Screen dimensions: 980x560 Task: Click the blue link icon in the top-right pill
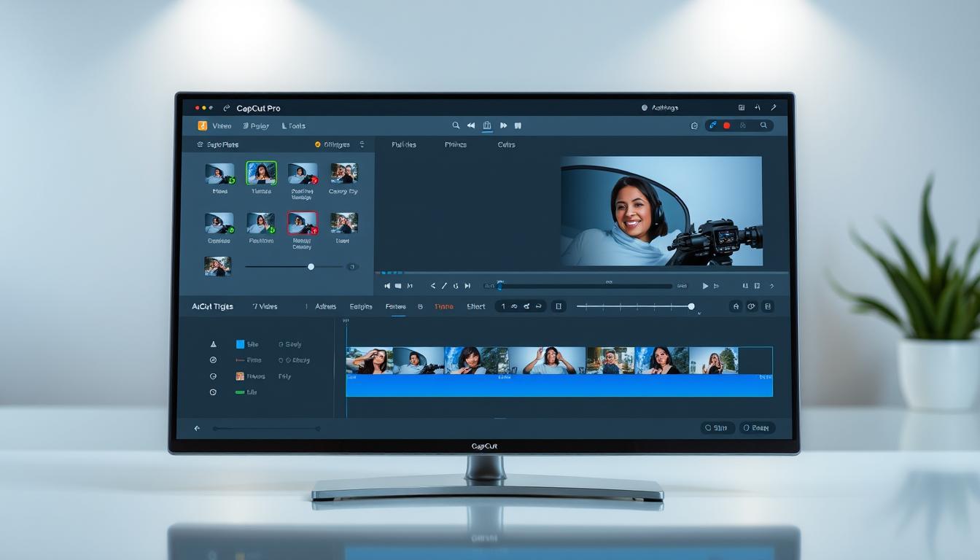coord(713,125)
